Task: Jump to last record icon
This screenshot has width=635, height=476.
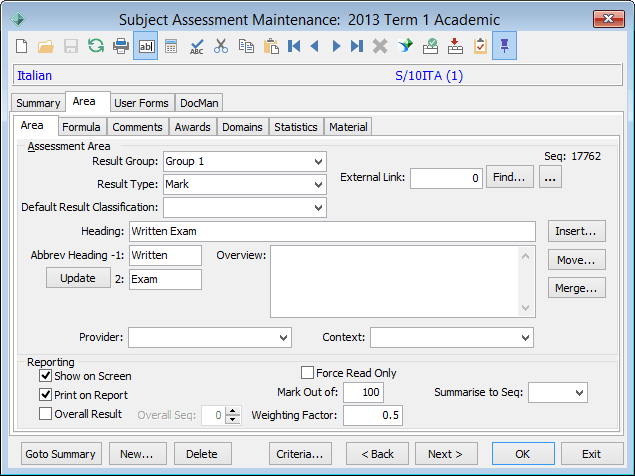Action: 357,46
